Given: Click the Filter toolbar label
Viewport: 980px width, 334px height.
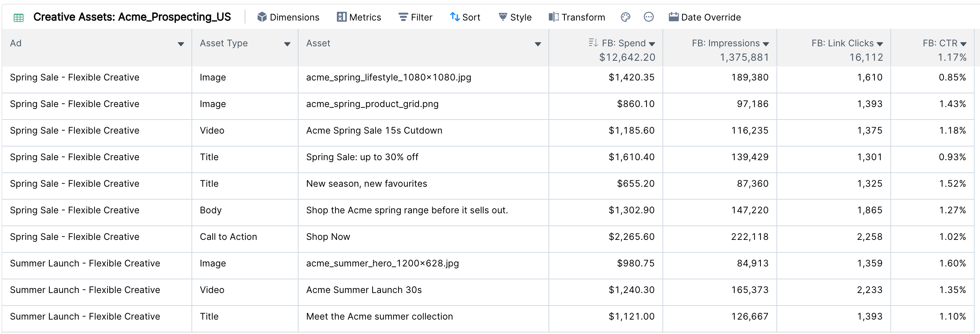Looking at the screenshot, I should [x=422, y=17].
